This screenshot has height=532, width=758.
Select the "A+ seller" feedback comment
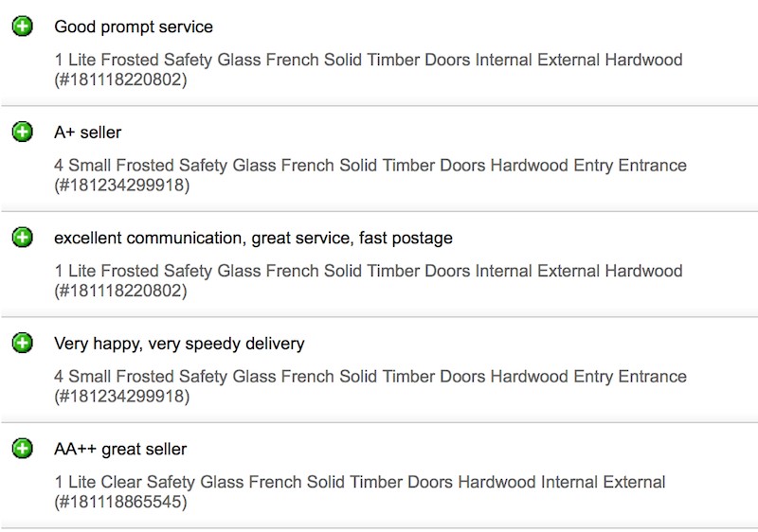(88, 133)
